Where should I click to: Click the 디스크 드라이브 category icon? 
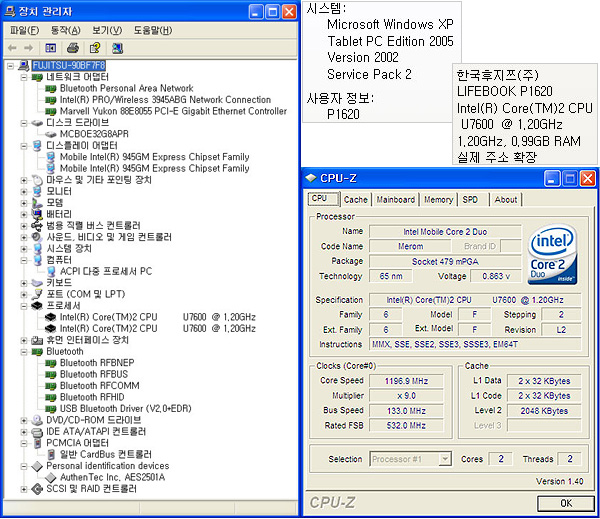pyautogui.click(x=37, y=123)
